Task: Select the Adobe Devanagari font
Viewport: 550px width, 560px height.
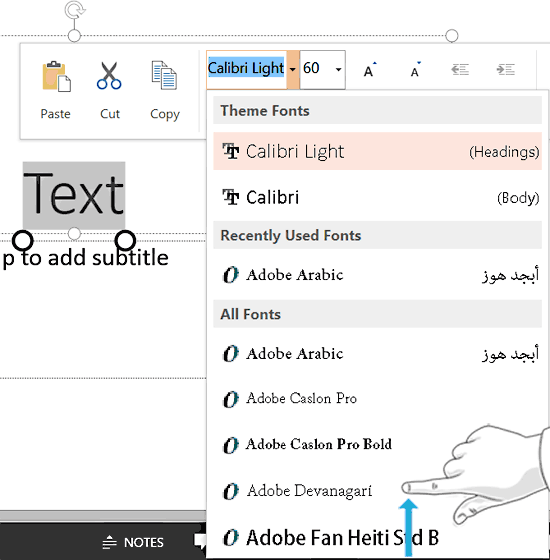Action: [x=378, y=491]
